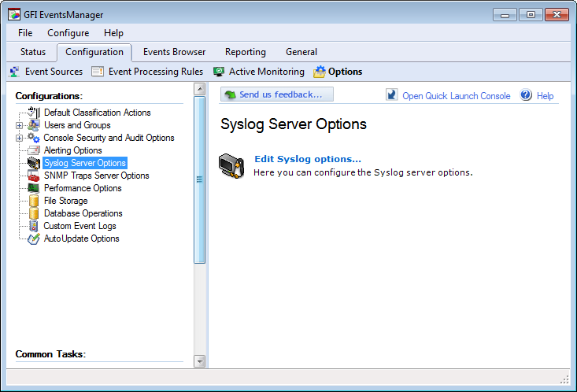Maximize the GFI EventsManager window
The width and height of the screenshot is (577, 392).
pos(531,15)
